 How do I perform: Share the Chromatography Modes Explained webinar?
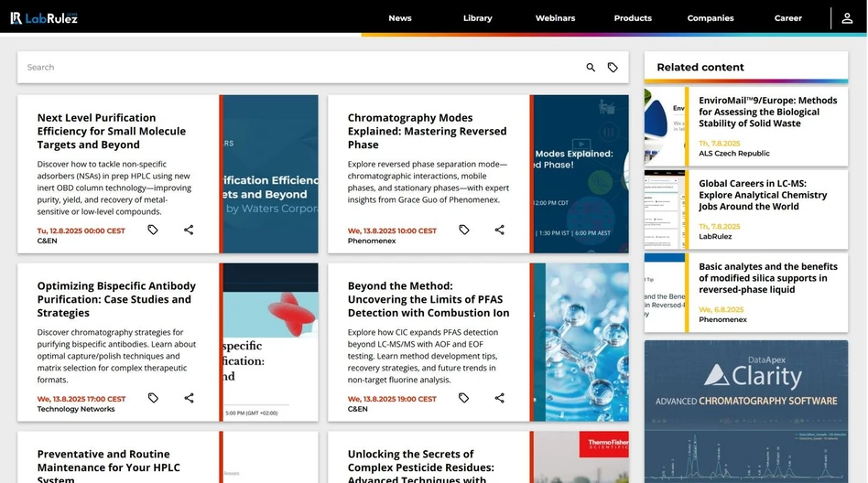(499, 230)
